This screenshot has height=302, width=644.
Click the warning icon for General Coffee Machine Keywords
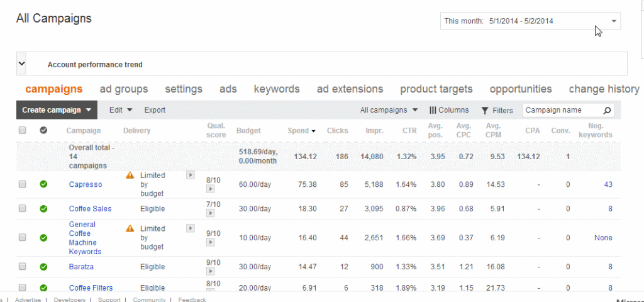click(130, 228)
